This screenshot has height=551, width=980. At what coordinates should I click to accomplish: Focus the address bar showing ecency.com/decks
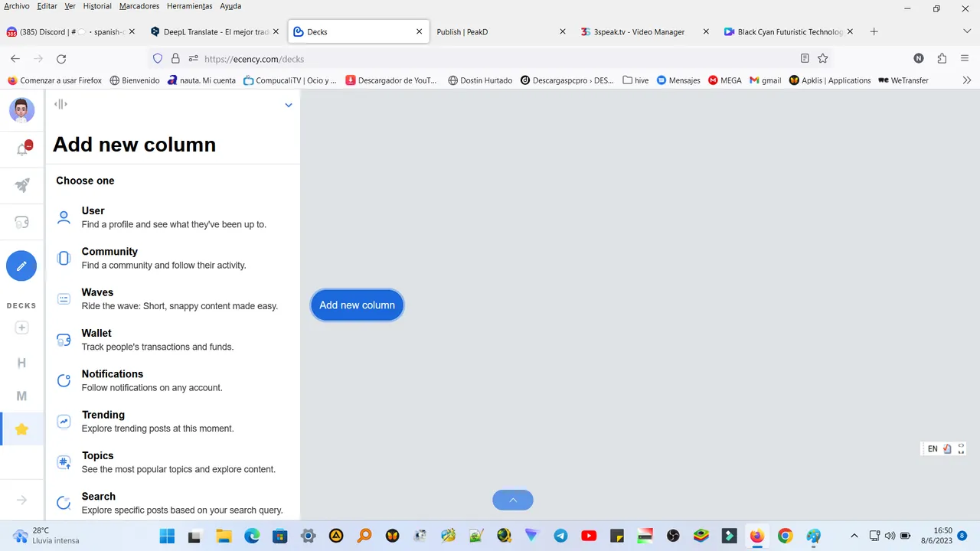pos(490,59)
